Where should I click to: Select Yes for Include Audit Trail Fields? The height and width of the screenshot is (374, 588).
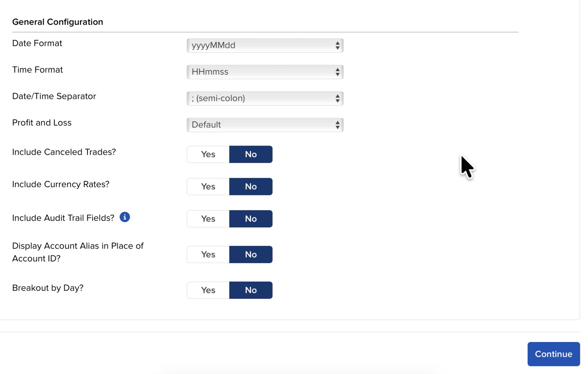tap(208, 219)
